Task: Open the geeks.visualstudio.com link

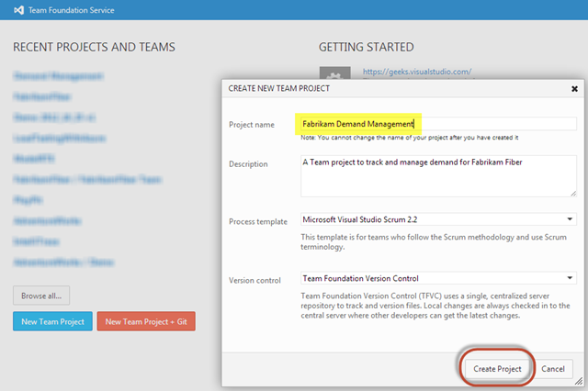Action: tap(417, 72)
